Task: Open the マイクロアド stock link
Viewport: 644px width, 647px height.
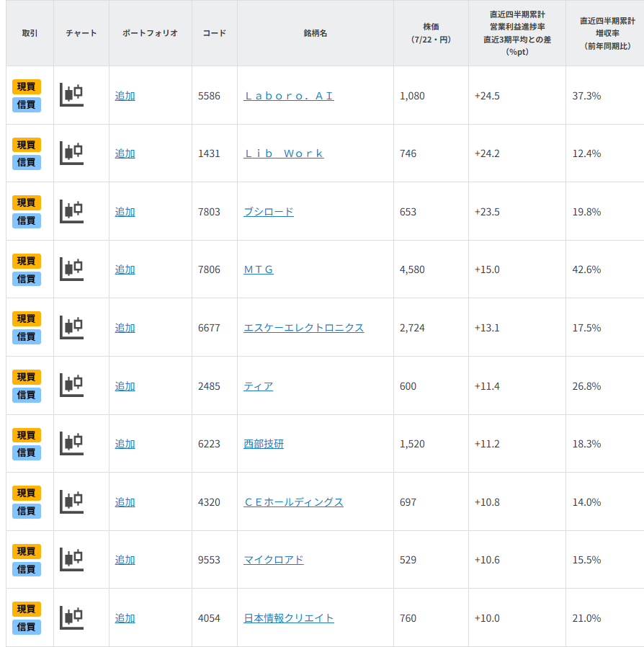Action: tap(274, 560)
